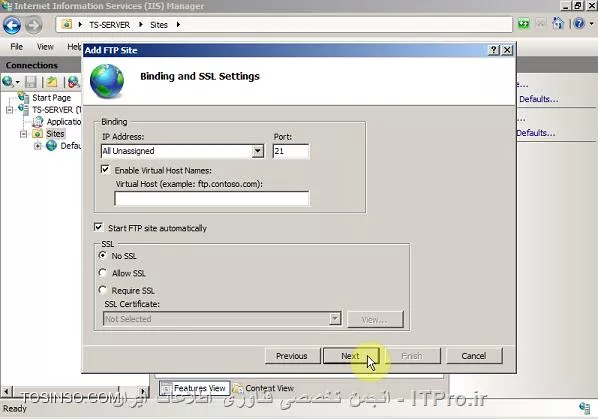The image size is (598, 419).
Task: Click the Port input field
Action: (x=291, y=151)
